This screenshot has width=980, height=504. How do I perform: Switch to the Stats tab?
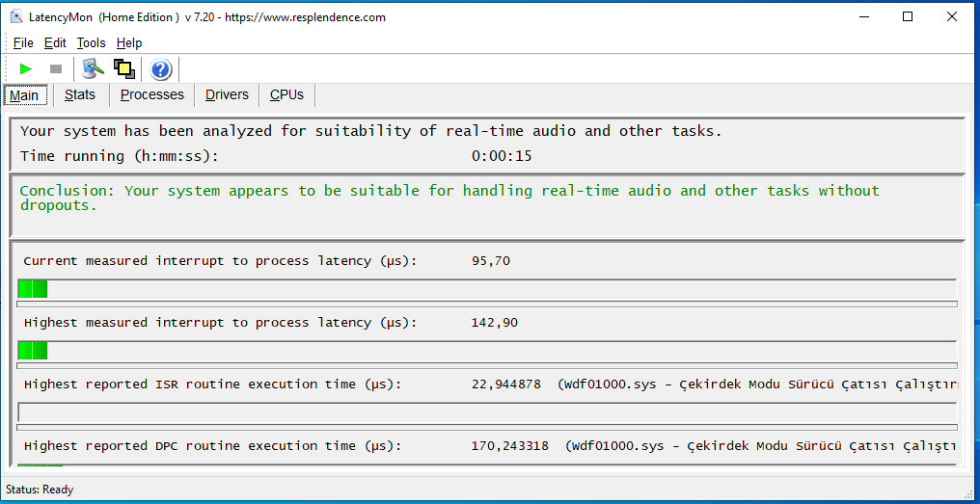coord(80,94)
